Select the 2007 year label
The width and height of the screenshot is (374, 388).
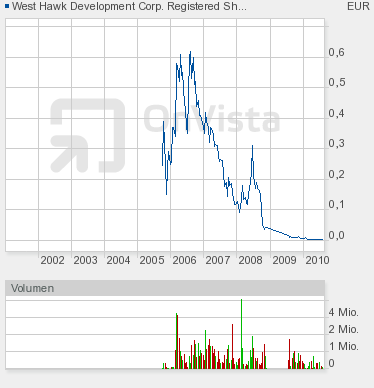(x=218, y=260)
